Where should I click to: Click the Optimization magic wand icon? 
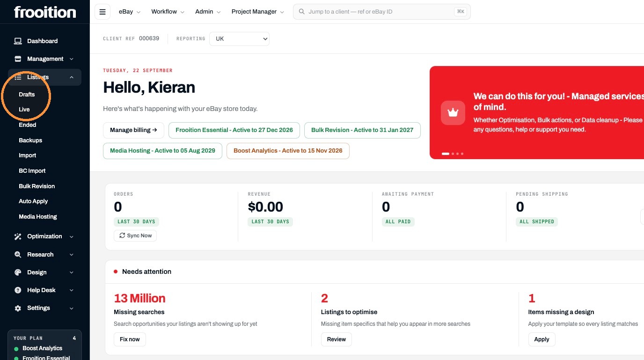pyautogui.click(x=18, y=236)
